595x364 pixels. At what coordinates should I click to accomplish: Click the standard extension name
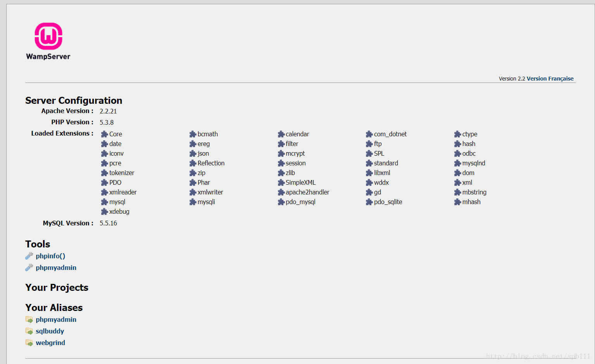[x=386, y=163]
